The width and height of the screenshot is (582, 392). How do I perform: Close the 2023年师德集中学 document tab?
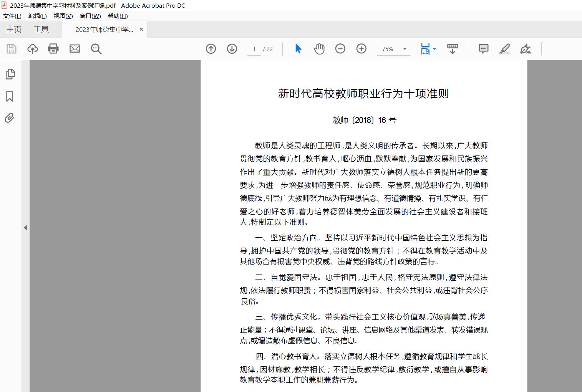[x=141, y=29]
